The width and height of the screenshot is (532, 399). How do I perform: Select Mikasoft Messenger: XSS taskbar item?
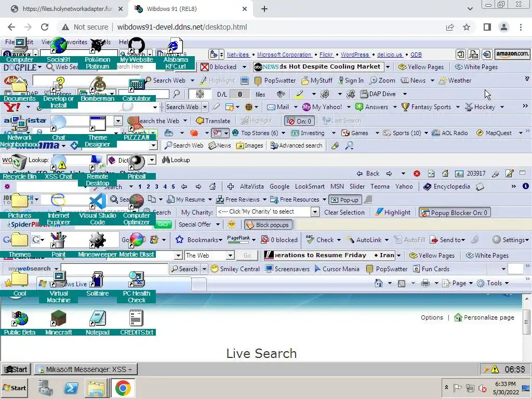coord(86,369)
